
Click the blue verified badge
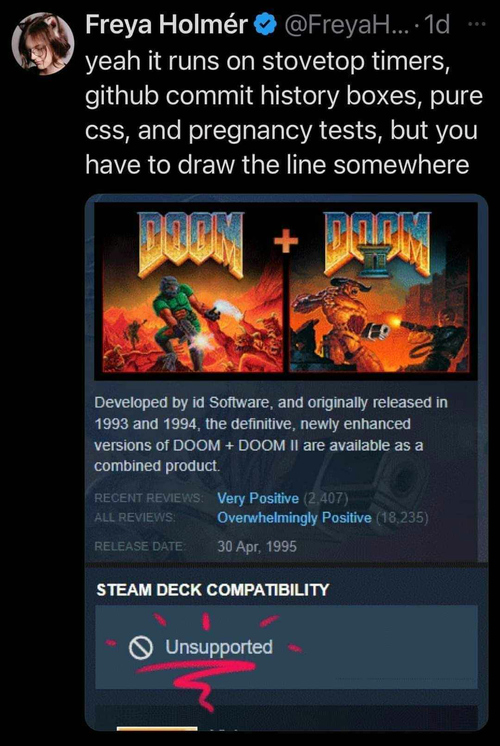[x=266, y=25]
